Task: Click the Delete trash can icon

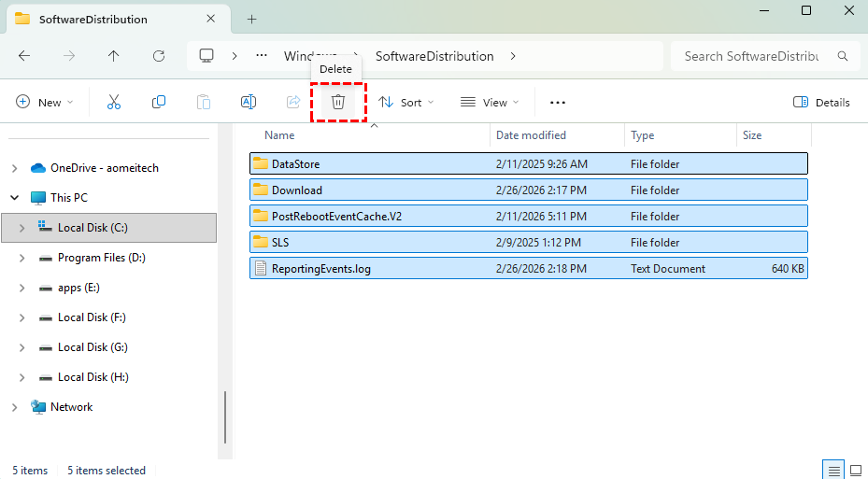Action: click(338, 102)
